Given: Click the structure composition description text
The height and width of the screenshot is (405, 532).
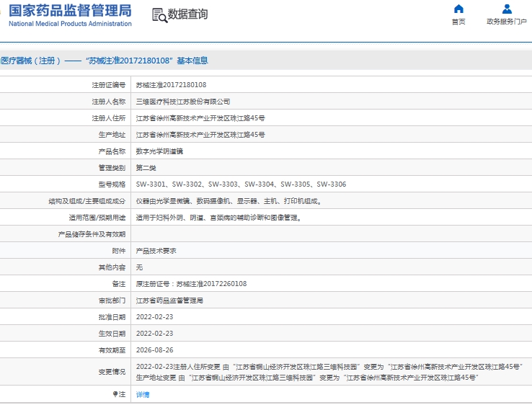Looking at the screenshot, I should tap(229, 201).
